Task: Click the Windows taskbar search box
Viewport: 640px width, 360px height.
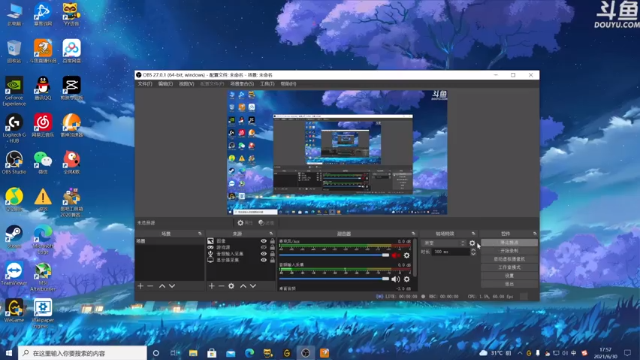Action: [82, 353]
